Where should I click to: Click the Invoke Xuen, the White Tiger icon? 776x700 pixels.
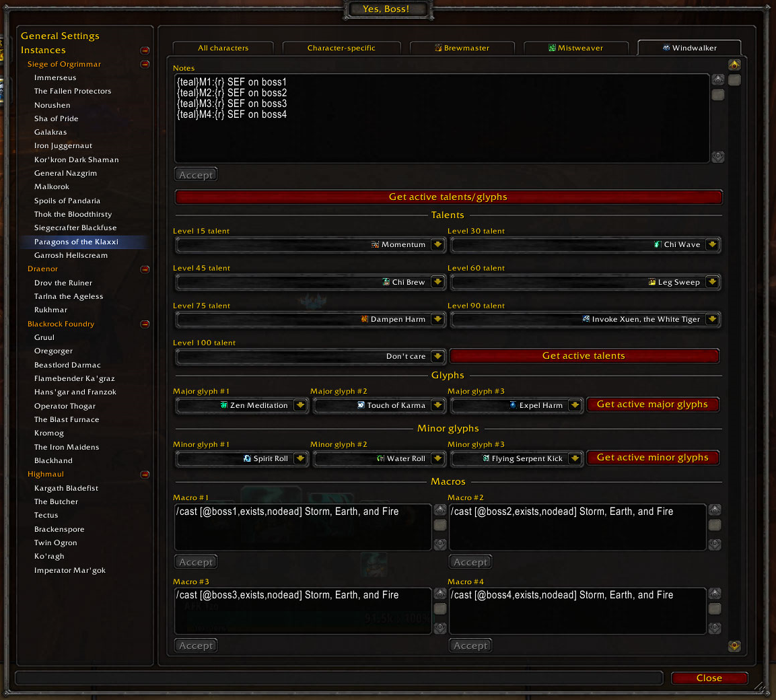(x=587, y=319)
